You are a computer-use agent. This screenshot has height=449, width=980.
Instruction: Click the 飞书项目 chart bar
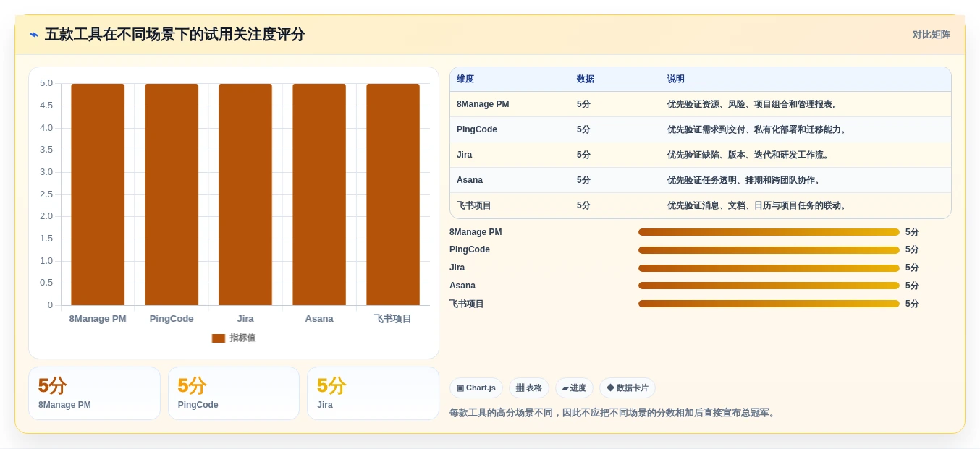click(x=393, y=194)
